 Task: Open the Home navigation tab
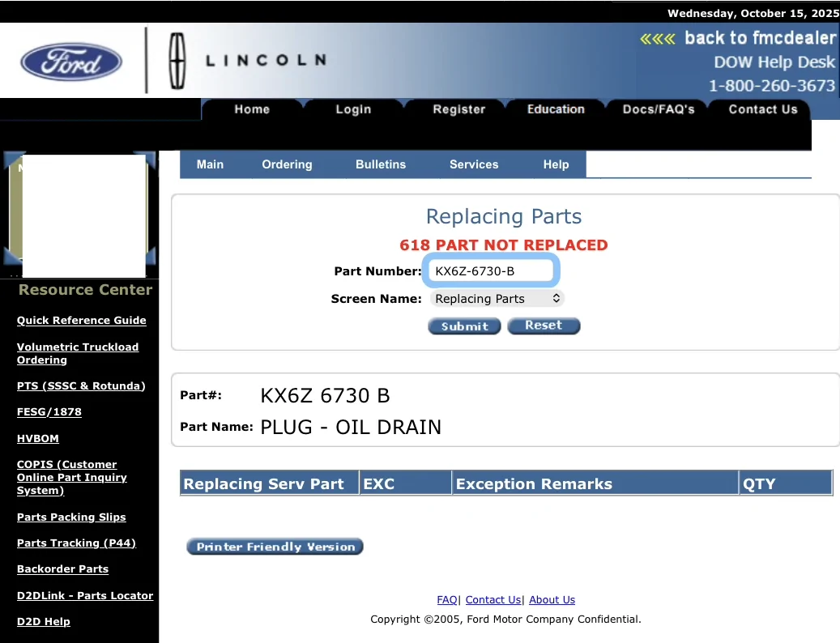pos(252,109)
